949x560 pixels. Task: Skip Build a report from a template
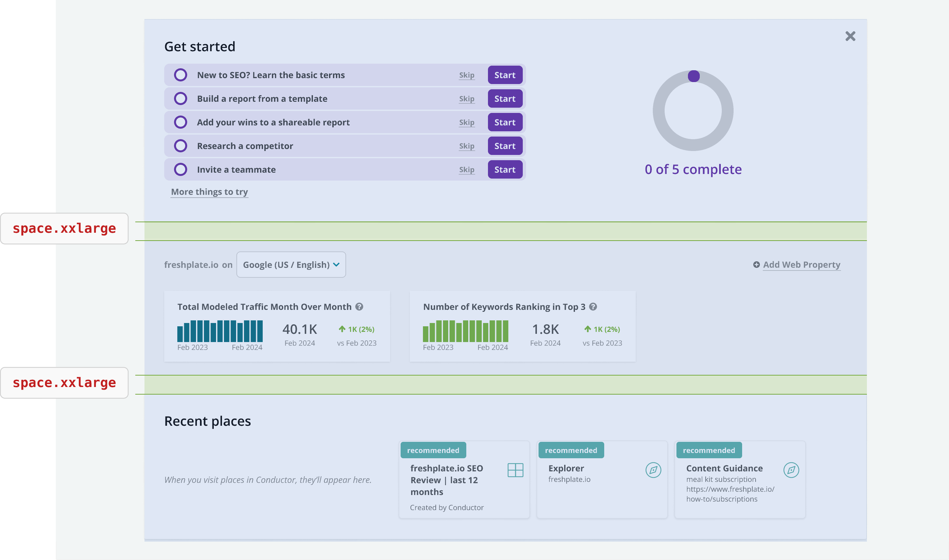pos(467,99)
